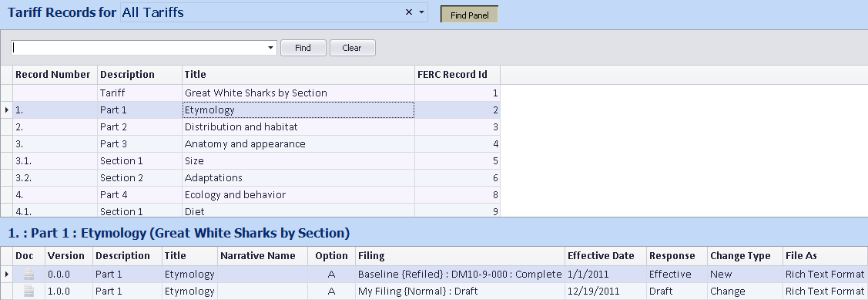
Task: Click the Tariff description cell
Action: pos(140,93)
